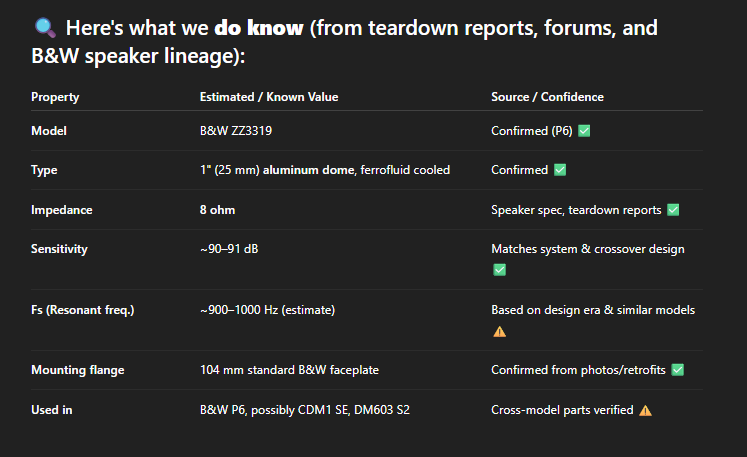The width and height of the screenshot is (747, 457).
Task: Select the Property column header
Action: [x=55, y=97]
